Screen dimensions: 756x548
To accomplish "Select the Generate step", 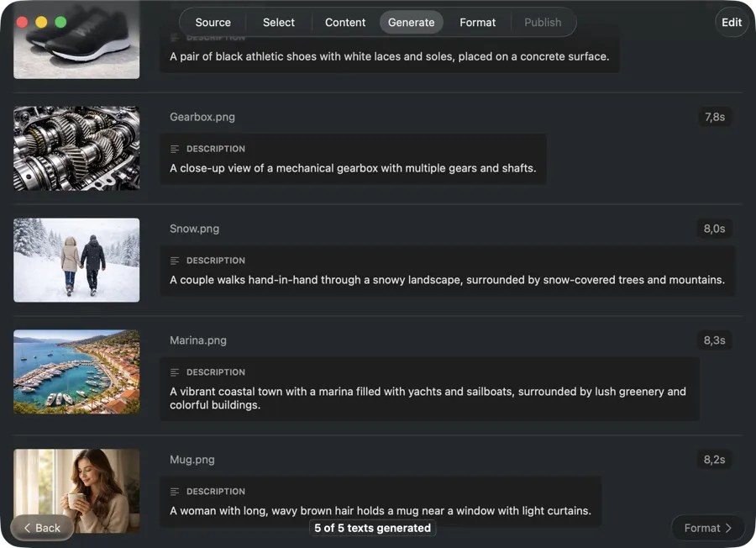I will (411, 22).
